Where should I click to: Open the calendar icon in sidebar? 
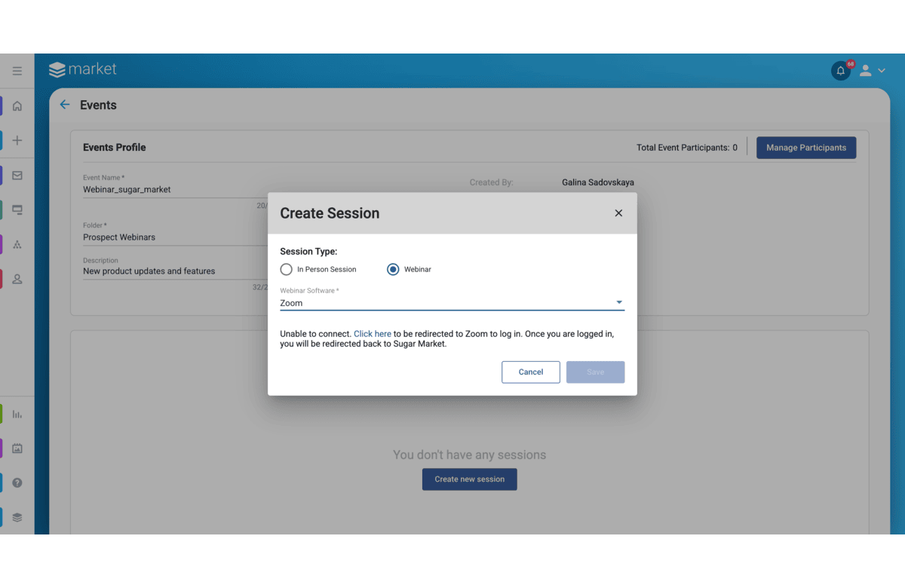pos(17,449)
